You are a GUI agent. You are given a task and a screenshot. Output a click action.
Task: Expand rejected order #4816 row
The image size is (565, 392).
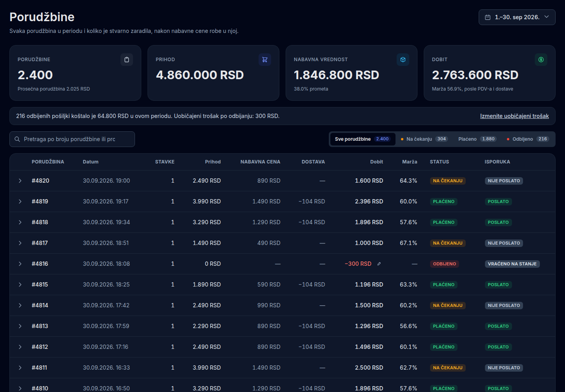click(x=20, y=264)
